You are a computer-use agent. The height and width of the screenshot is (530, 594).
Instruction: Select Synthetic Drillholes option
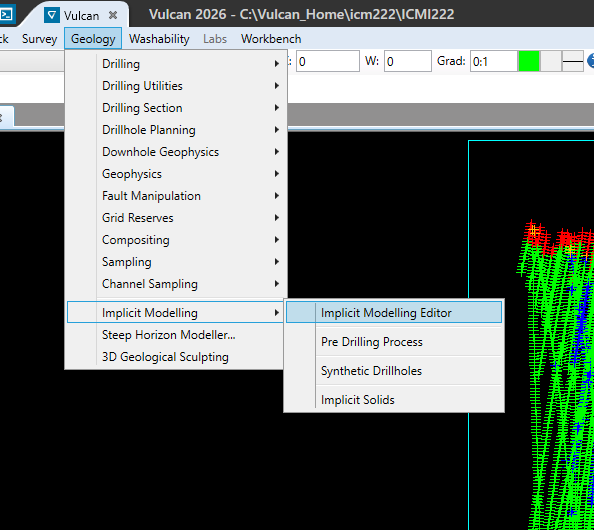[x=394, y=371]
